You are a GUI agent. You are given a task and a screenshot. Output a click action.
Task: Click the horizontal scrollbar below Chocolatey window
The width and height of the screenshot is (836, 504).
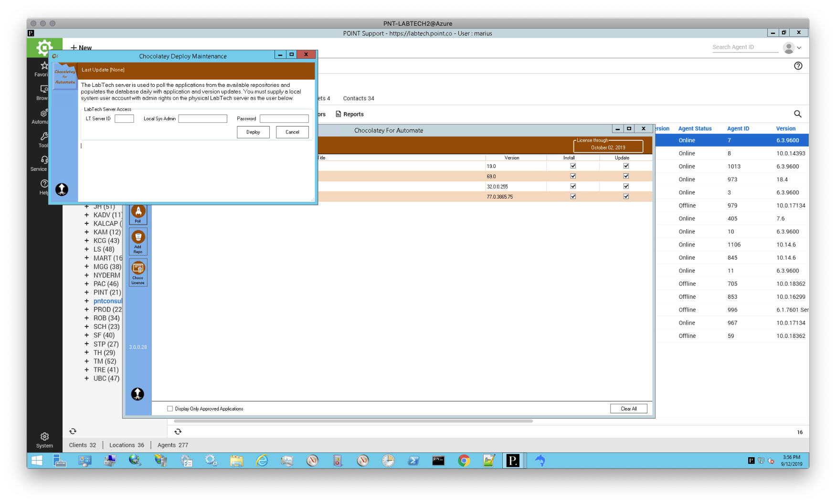(x=353, y=421)
